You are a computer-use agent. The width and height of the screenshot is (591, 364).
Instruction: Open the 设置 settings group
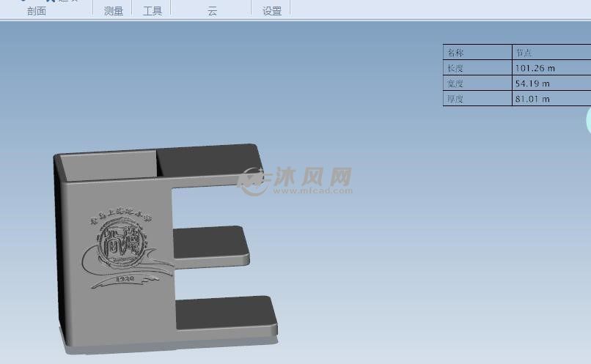click(272, 11)
